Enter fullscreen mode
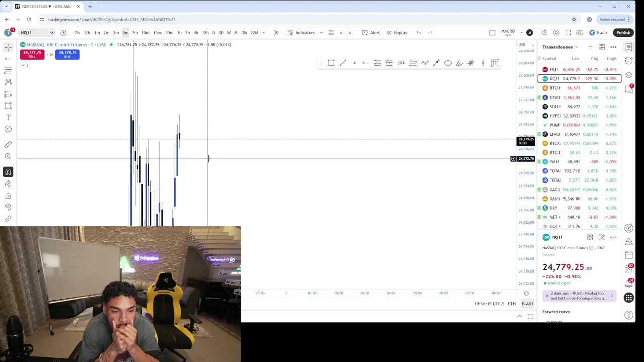 [x=568, y=33]
